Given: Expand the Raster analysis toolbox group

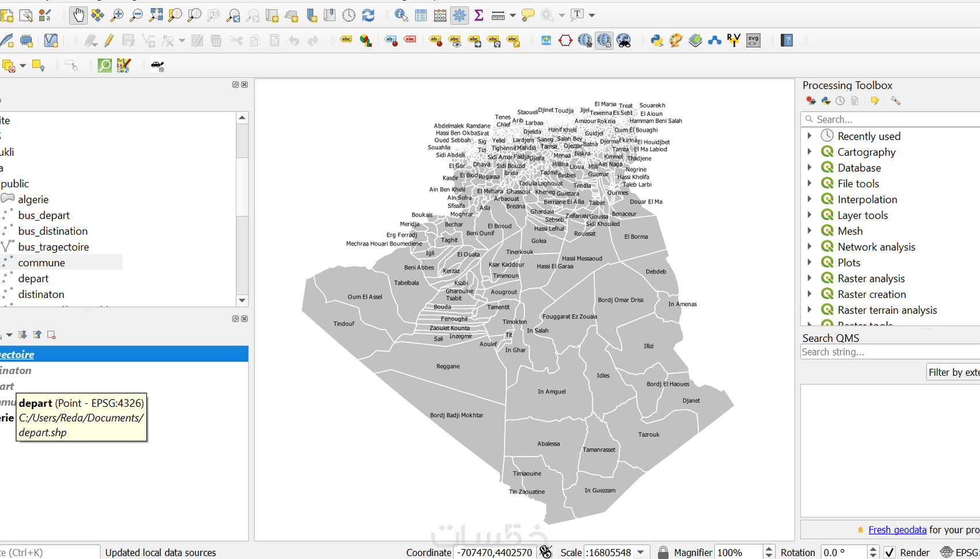Looking at the screenshot, I should (x=809, y=278).
